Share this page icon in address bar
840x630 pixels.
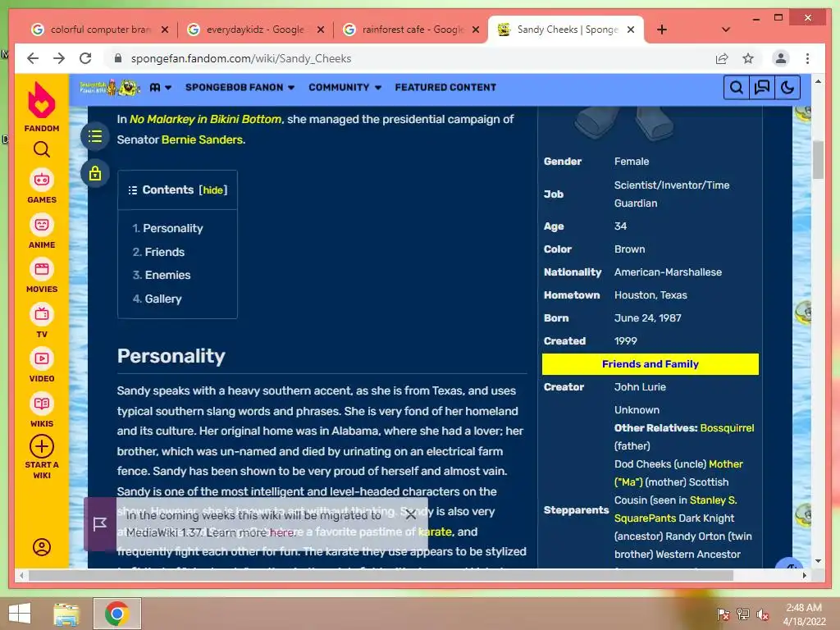click(722, 58)
